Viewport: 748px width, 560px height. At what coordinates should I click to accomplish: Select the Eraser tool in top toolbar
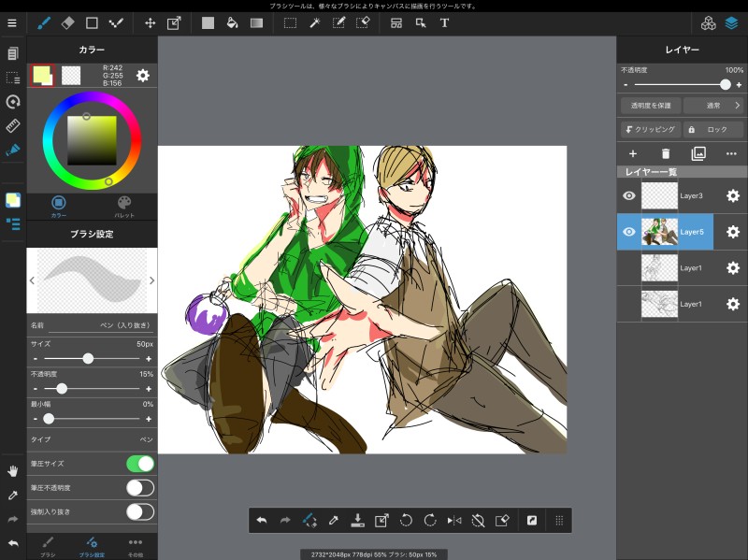coord(67,23)
